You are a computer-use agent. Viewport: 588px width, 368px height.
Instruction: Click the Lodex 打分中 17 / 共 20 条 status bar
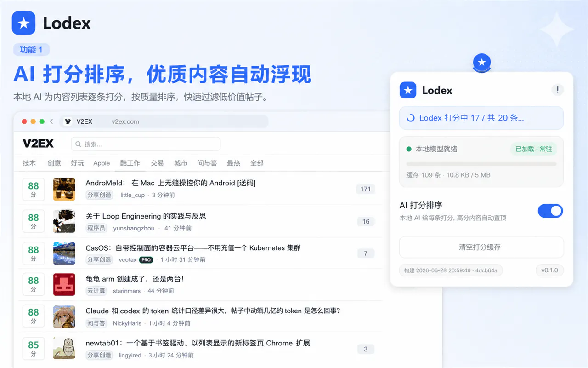click(x=481, y=118)
